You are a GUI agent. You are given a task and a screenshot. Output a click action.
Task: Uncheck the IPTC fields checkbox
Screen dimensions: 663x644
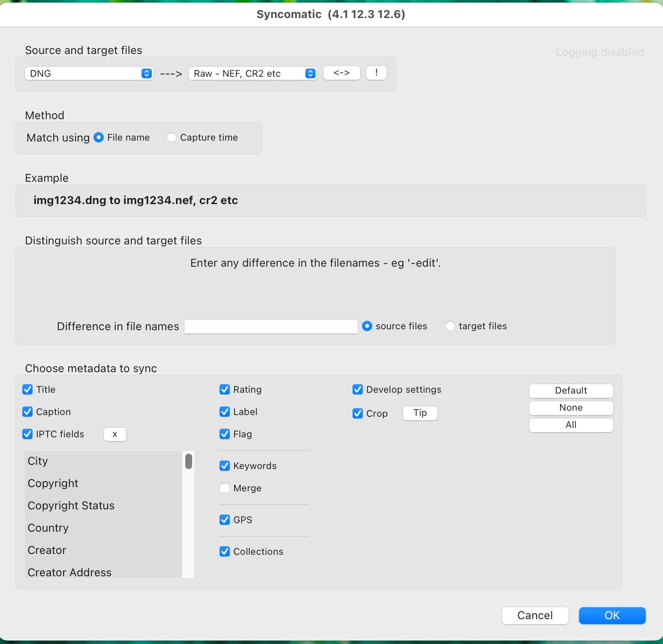tap(27, 434)
